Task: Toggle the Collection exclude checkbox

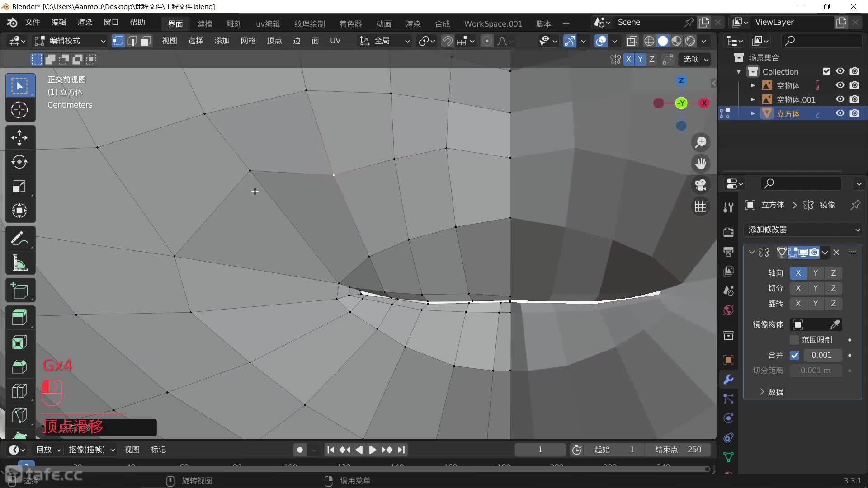Action: coord(826,71)
